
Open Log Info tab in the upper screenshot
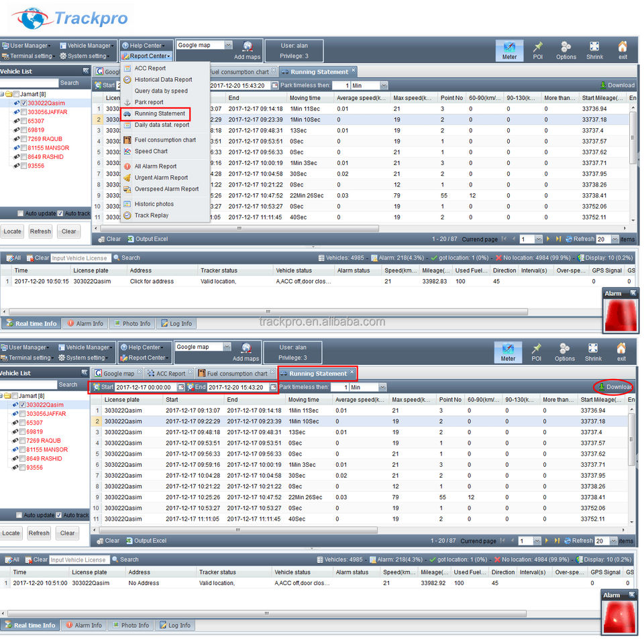tap(176, 323)
